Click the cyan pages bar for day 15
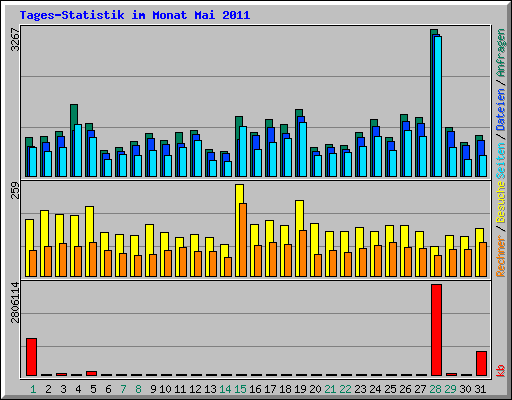The image size is (512, 400). point(243,151)
